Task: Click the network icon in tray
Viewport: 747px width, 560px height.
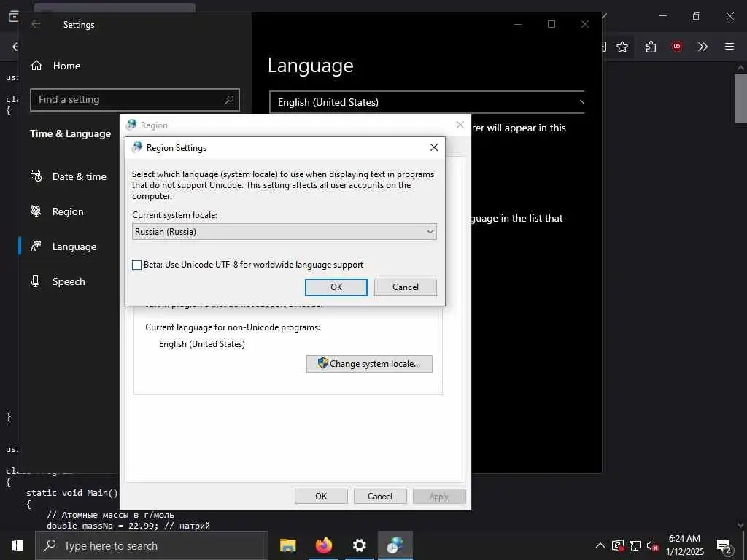Action: (635, 545)
